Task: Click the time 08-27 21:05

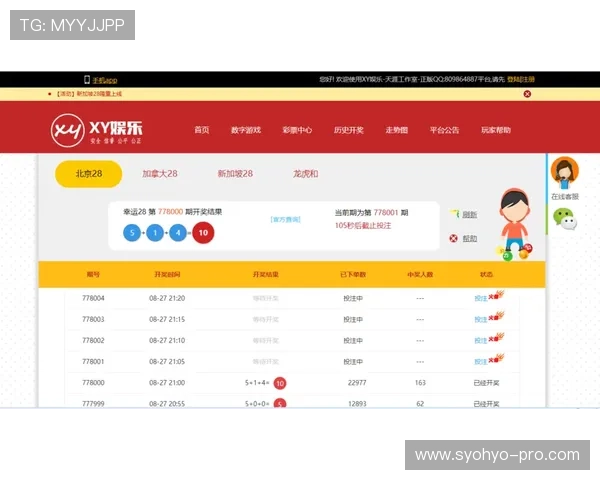Action: 167,361
